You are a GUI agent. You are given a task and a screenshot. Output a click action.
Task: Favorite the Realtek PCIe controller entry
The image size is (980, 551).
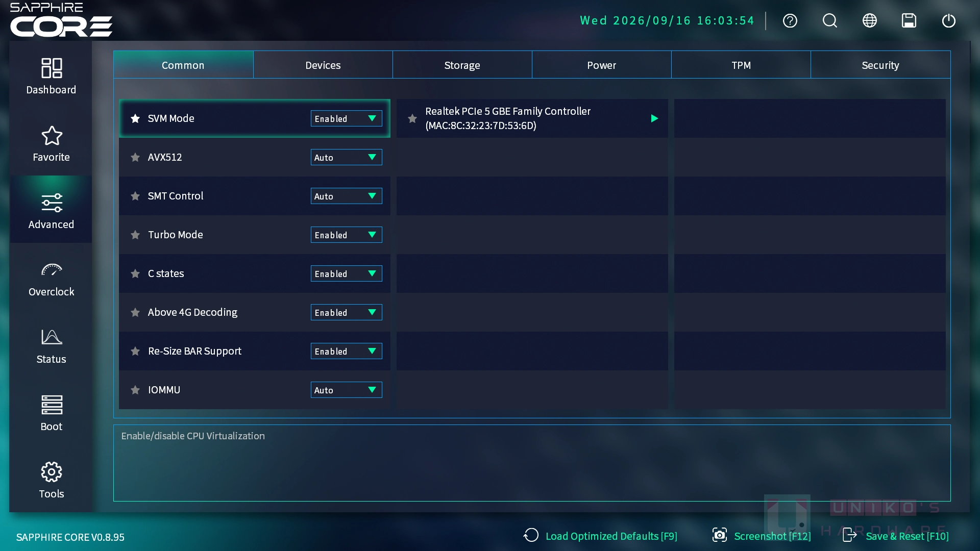pos(412,118)
